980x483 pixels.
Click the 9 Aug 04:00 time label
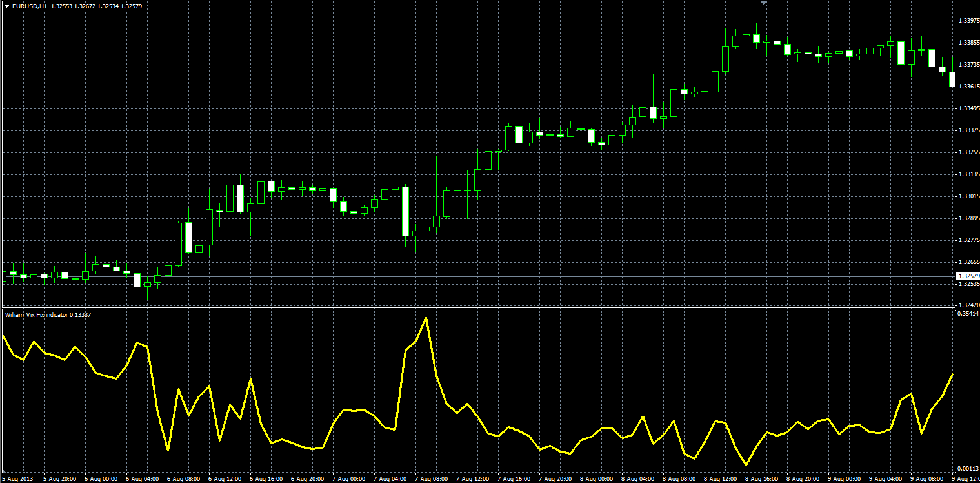(885, 479)
